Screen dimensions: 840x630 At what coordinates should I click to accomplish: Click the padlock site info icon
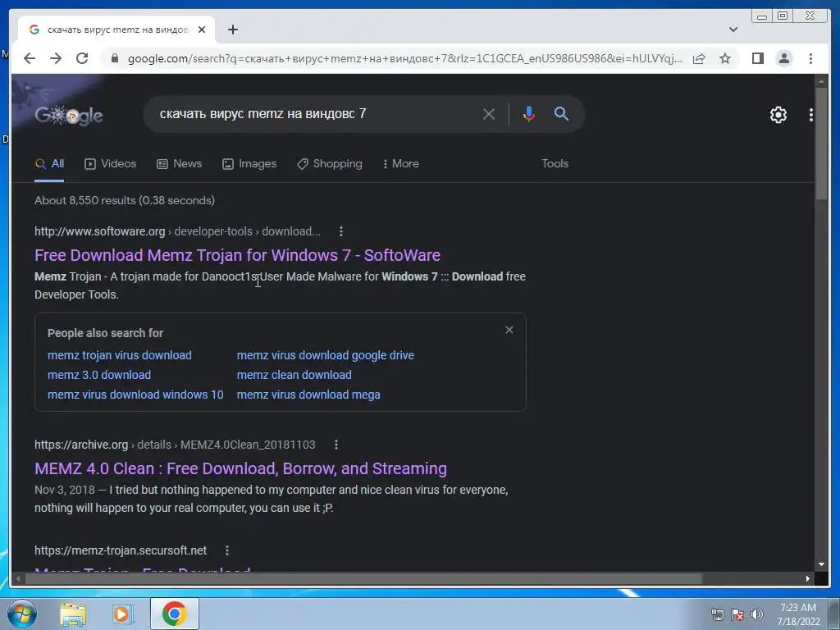coord(114,58)
